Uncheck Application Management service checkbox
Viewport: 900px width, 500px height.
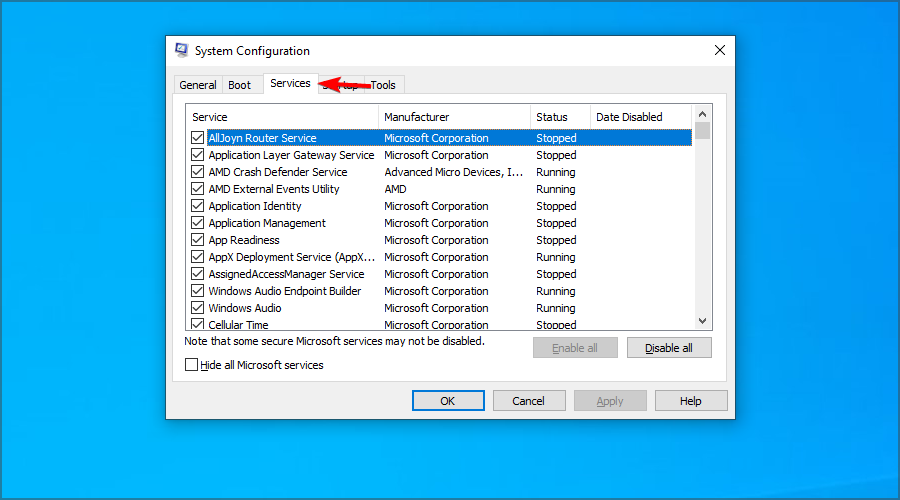point(197,223)
